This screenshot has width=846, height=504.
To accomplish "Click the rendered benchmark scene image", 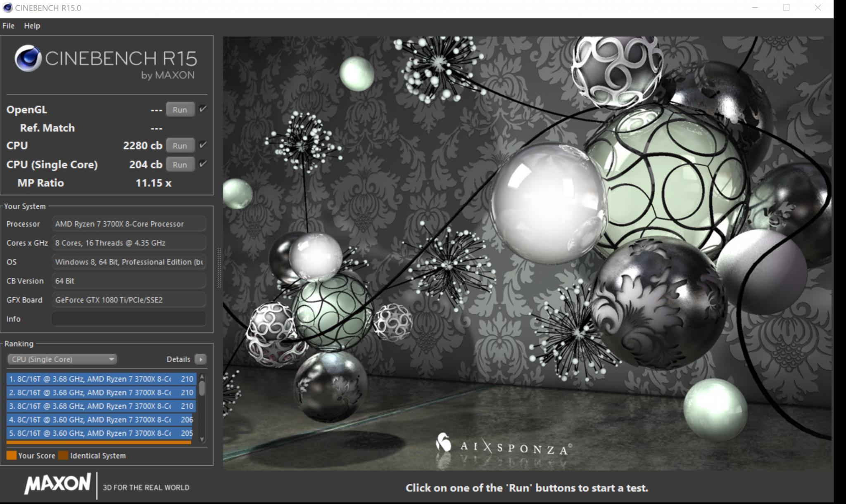I will pos(527,253).
